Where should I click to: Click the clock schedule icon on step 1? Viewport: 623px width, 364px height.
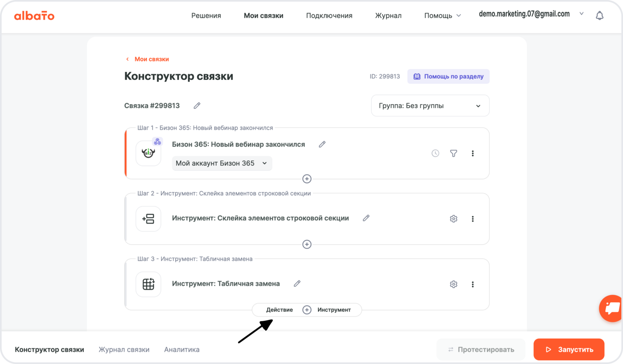pos(435,154)
